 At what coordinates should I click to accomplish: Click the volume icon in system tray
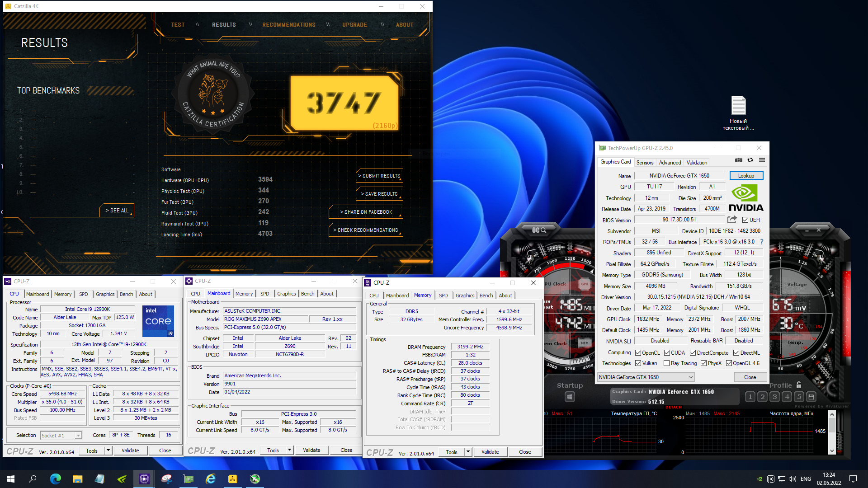792,479
